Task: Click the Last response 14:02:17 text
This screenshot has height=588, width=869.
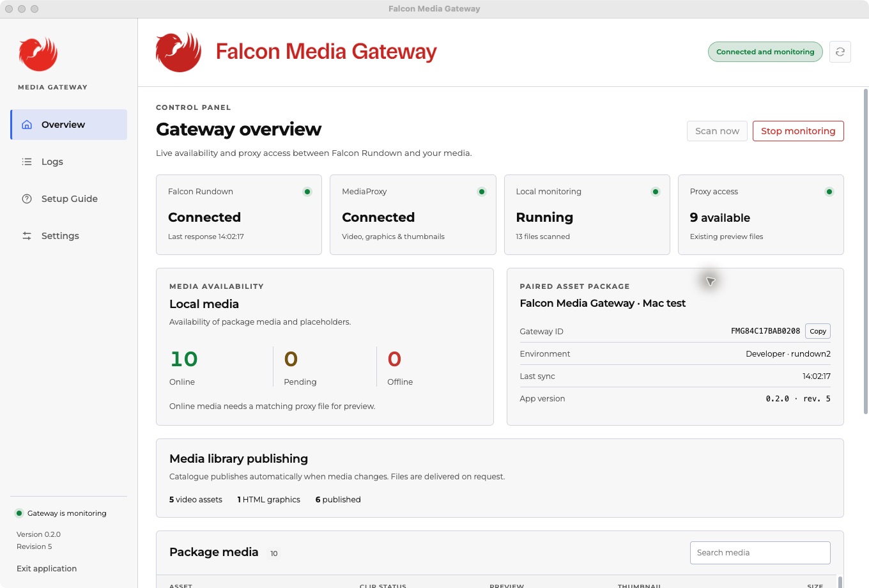Action: [206, 236]
